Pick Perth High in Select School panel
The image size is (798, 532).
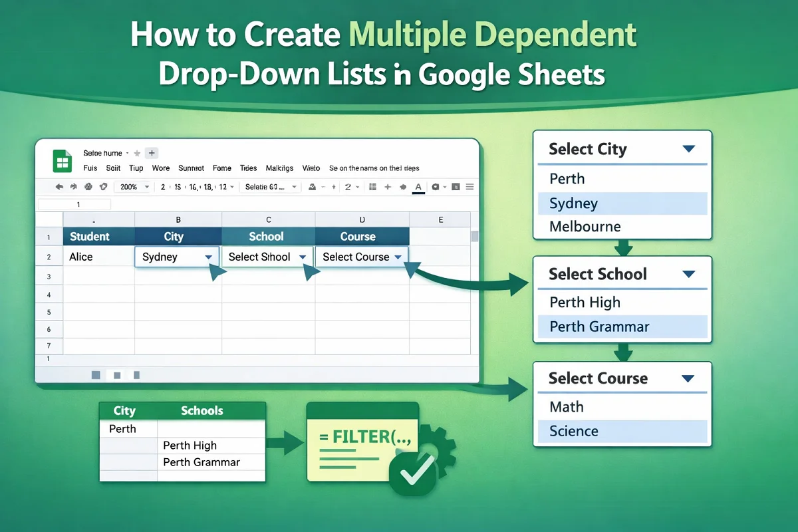pyautogui.click(x=622, y=303)
